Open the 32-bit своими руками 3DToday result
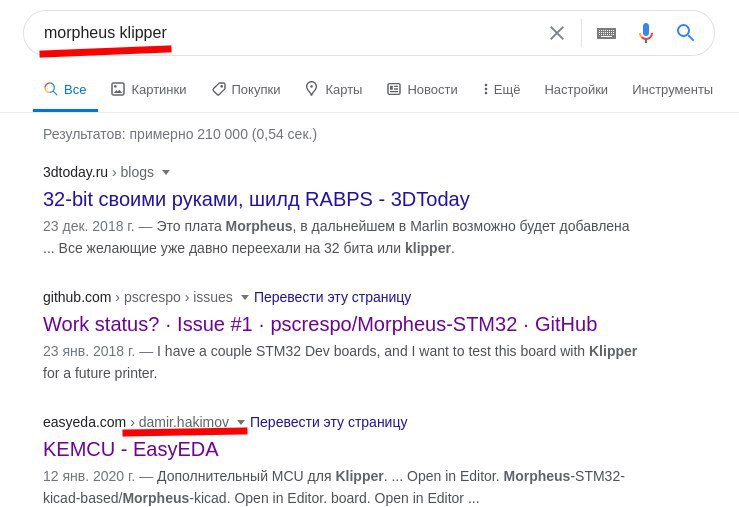The width and height of the screenshot is (739, 507). [x=256, y=199]
